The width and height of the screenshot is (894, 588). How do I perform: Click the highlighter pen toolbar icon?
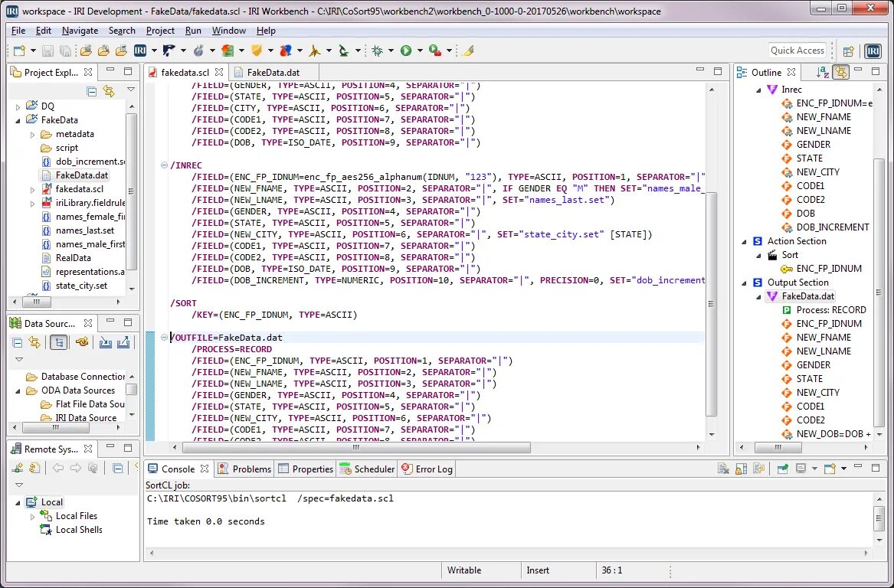(x=468, y=51)
